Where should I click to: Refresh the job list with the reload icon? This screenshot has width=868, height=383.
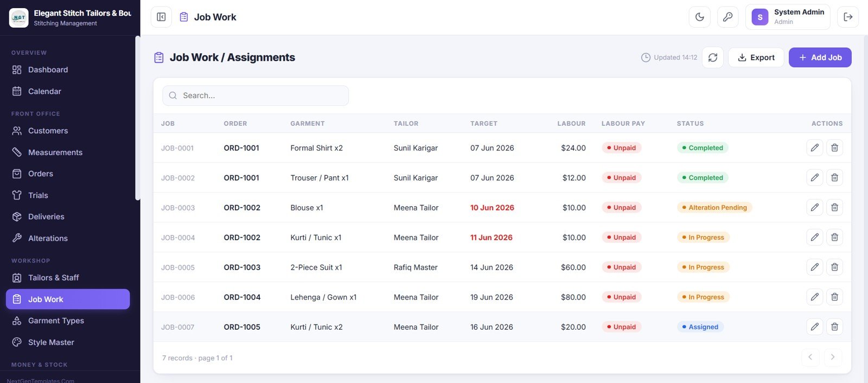[x=713, y=58]
